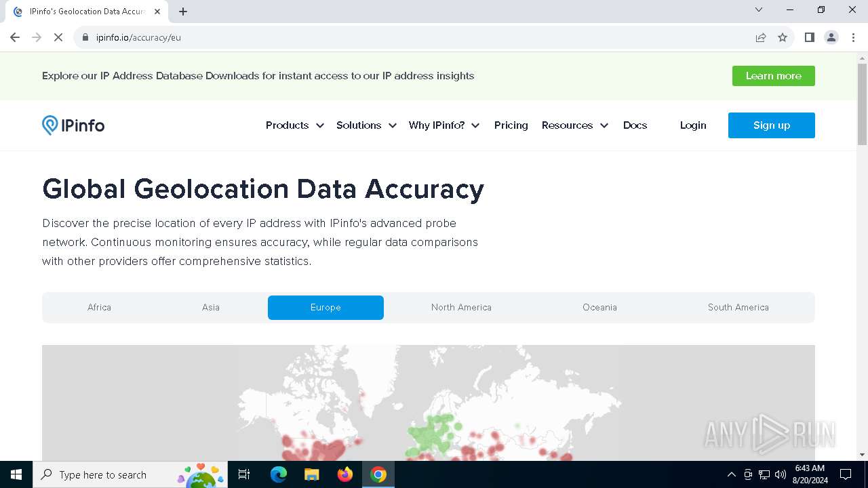Click the Sign up button

click(x=772, y=125)
